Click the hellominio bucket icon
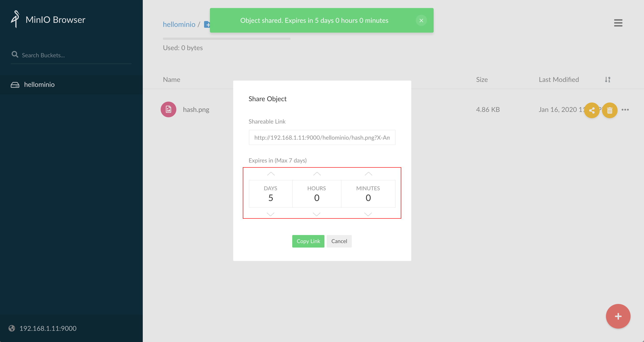 point(15,84)
